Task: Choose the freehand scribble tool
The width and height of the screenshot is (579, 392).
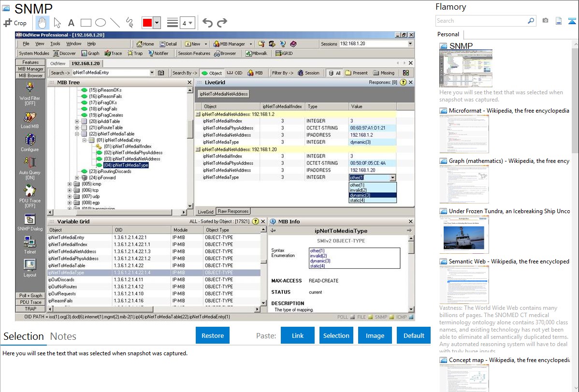Action: point(130,23)
